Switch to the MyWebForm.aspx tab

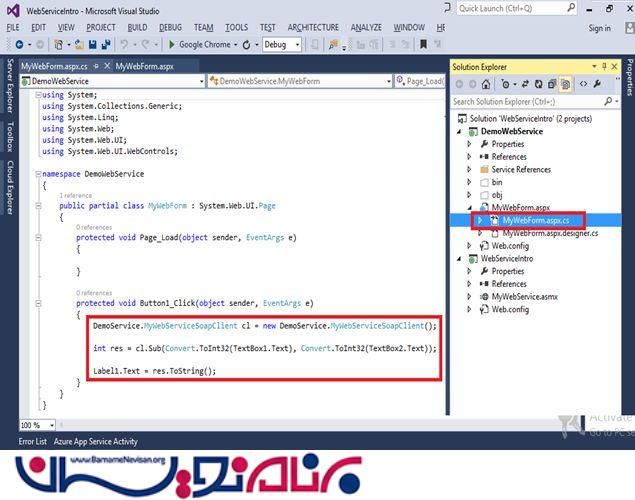pos(144,67)
